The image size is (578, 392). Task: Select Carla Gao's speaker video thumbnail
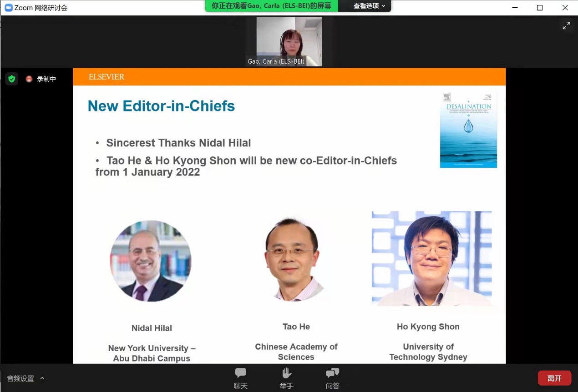289,41
